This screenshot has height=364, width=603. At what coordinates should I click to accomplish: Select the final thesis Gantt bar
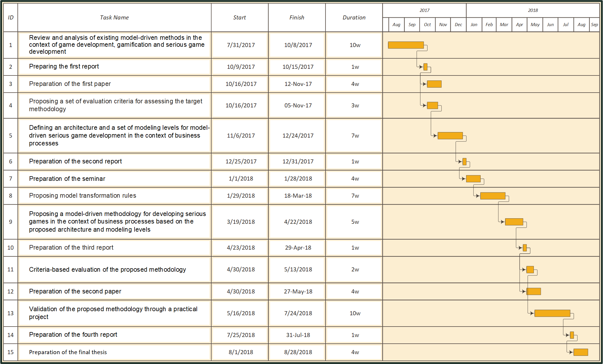pos(581,352)
